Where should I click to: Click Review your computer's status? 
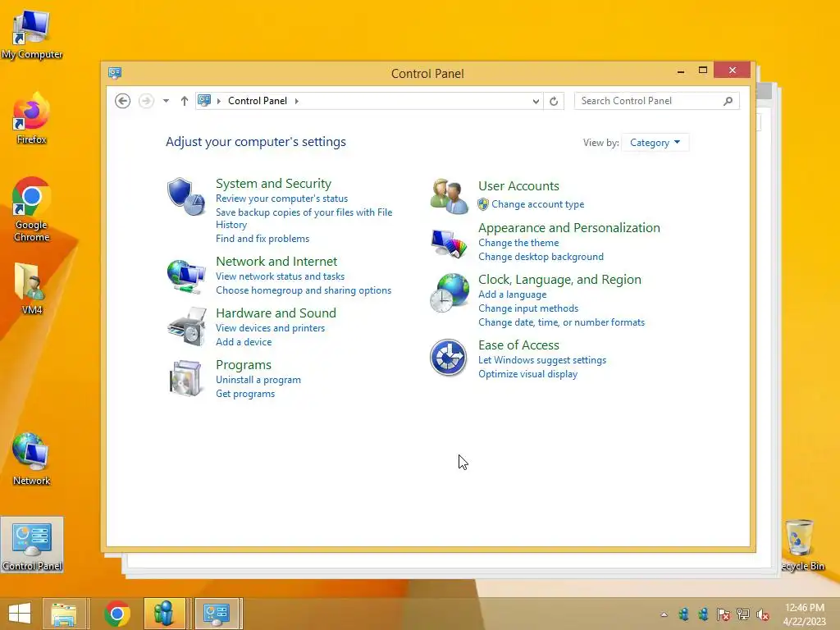tap(282, 199)
